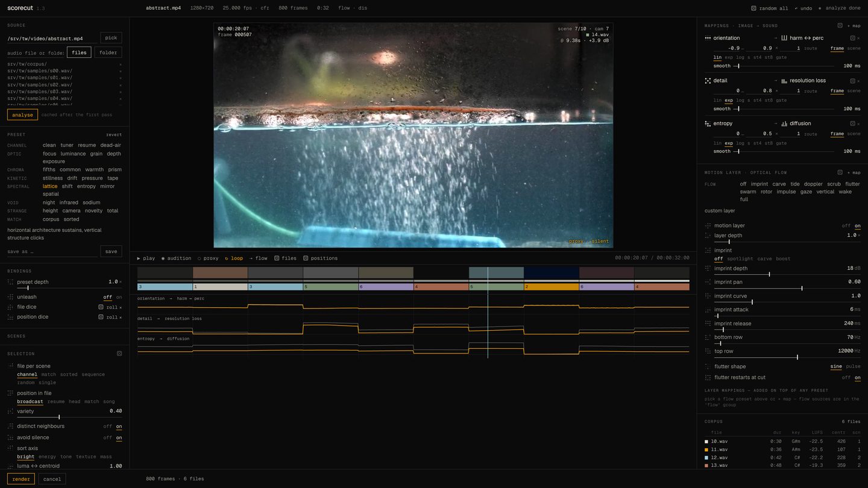Click the dice icon in the Selection header
Image resolution: width=868 pixels, height=488 pixels.
point(119,354)
